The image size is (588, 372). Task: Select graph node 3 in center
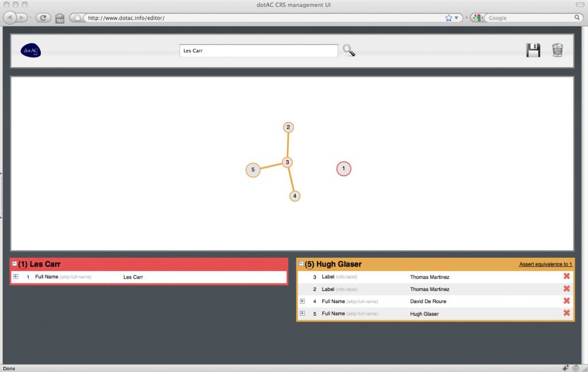pos(288,162)
